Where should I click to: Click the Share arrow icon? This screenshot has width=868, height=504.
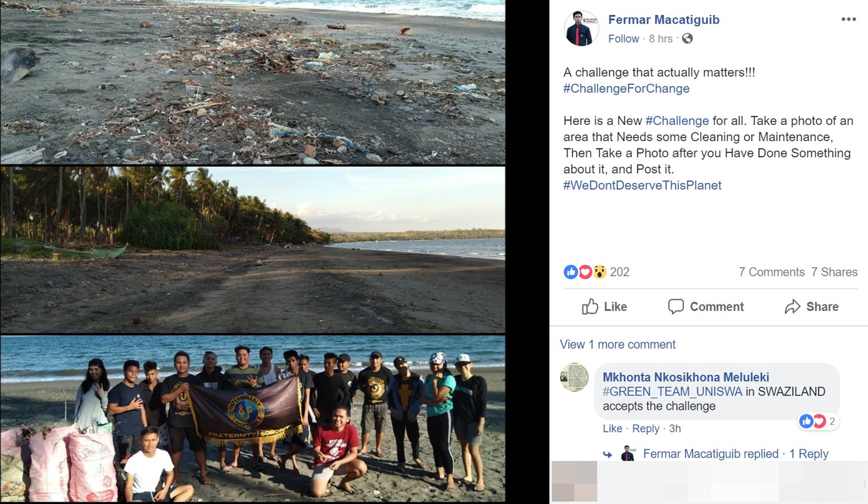point(792,307)
